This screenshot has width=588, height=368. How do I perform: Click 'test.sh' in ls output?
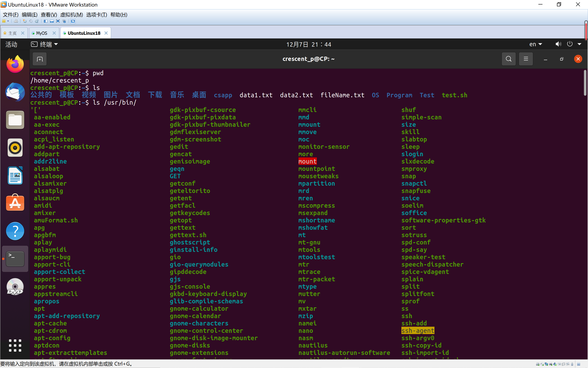454,95
